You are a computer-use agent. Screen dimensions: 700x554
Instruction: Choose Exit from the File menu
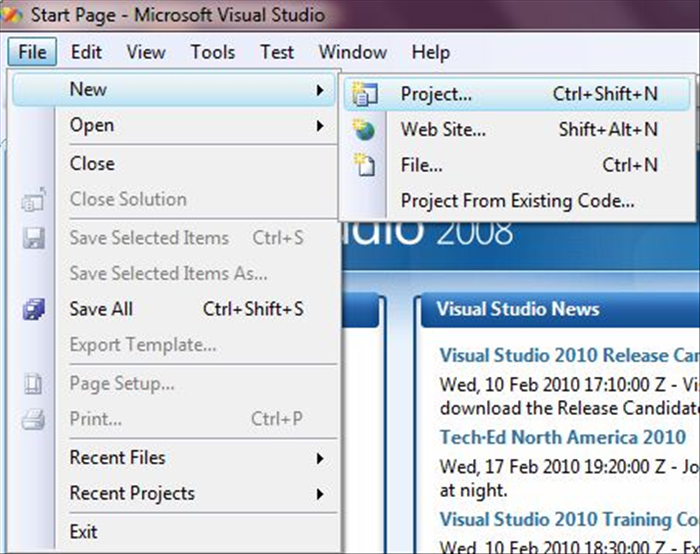(174, 532)
